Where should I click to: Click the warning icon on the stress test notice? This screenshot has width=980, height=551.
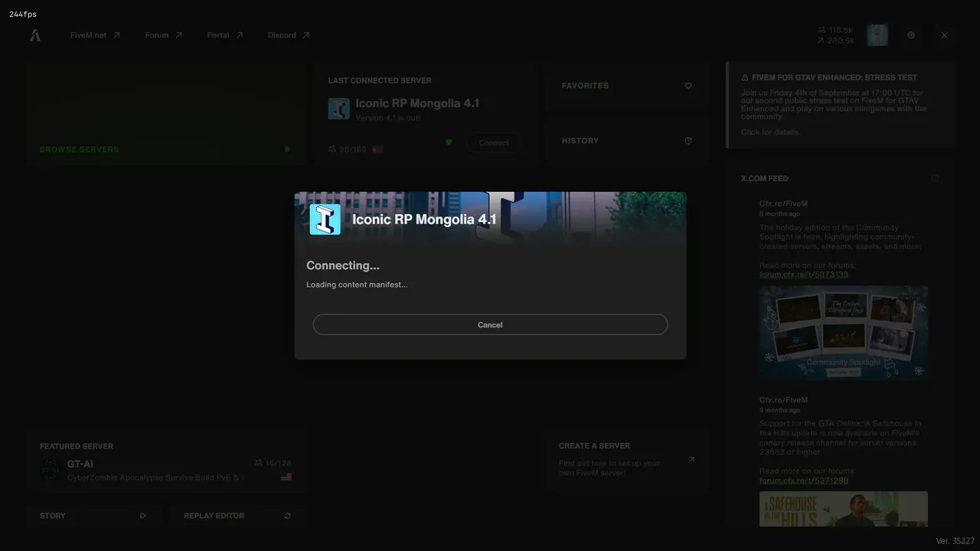(745, 77)
